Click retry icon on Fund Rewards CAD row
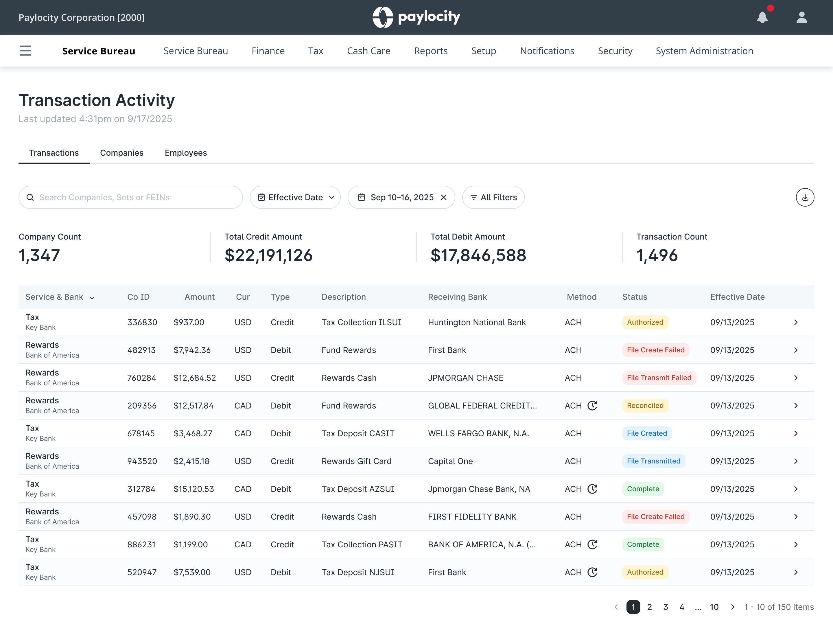 (592, 406)
